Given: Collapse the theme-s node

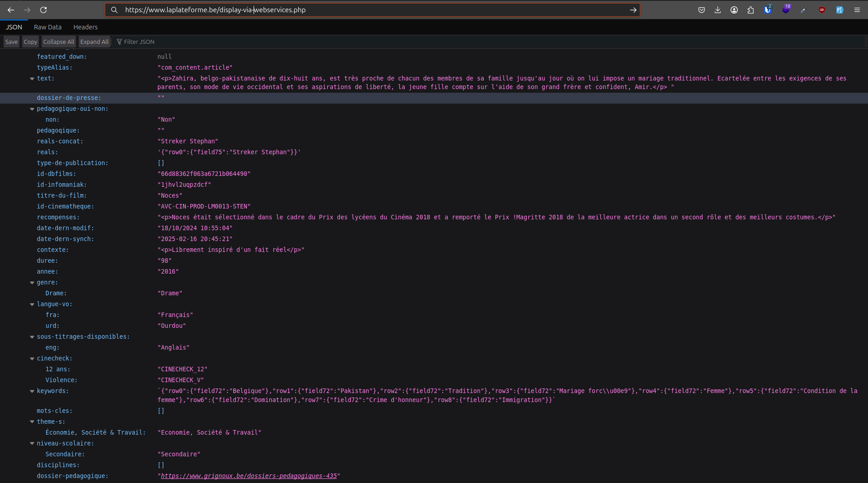Looking at the screenshot, I should [x=32, y=422].
